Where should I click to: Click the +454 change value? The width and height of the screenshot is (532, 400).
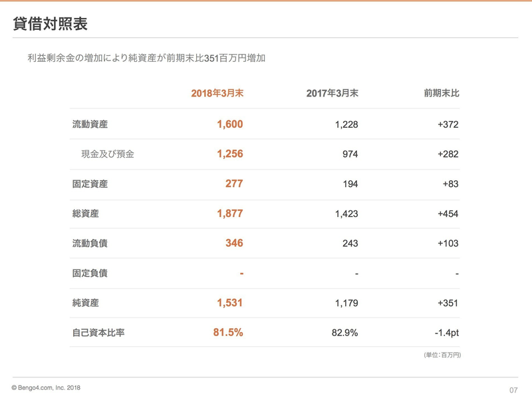coord(448,214)
